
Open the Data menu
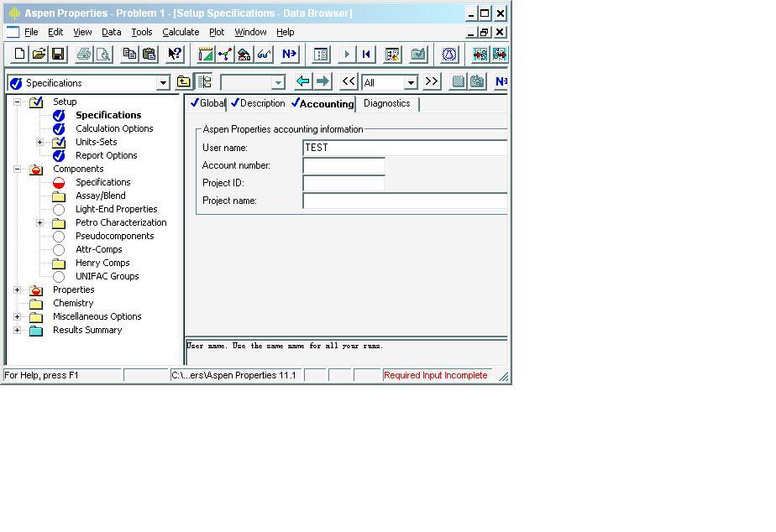pos(112,32)
